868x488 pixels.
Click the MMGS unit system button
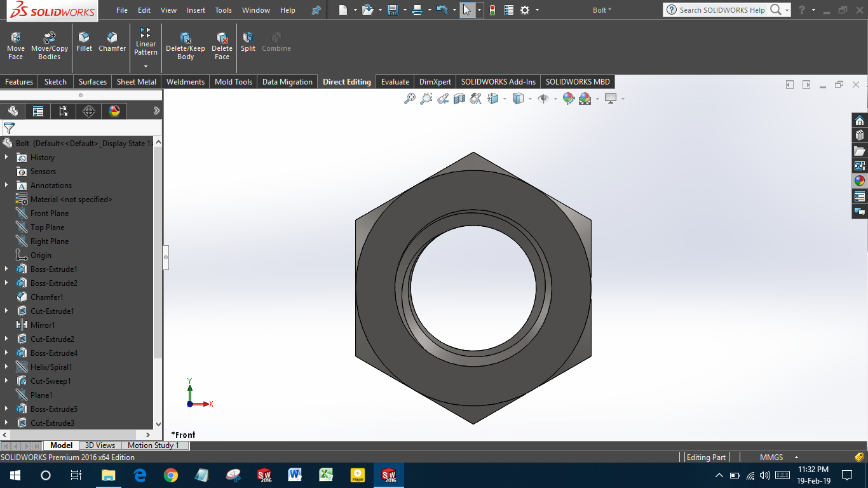point(771,457)
